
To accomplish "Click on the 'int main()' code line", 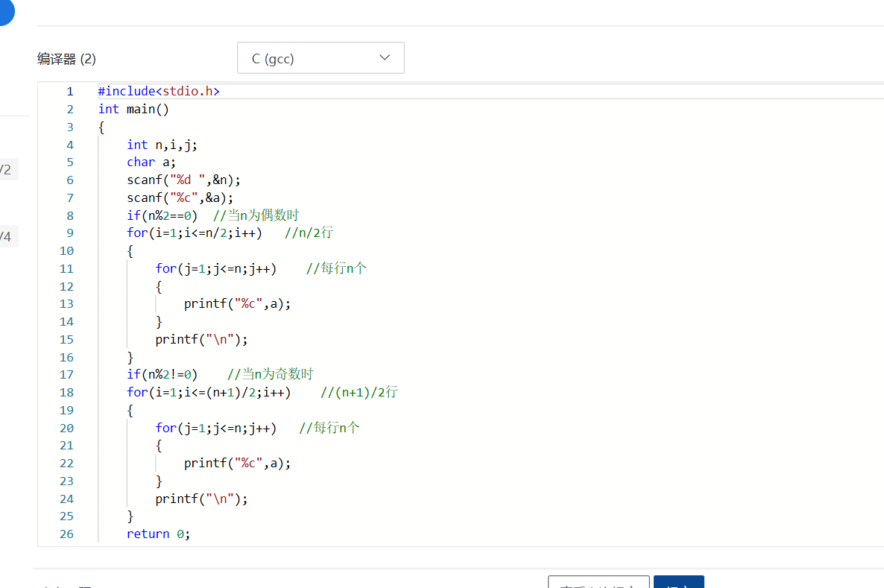I will [x=133, y=109].
